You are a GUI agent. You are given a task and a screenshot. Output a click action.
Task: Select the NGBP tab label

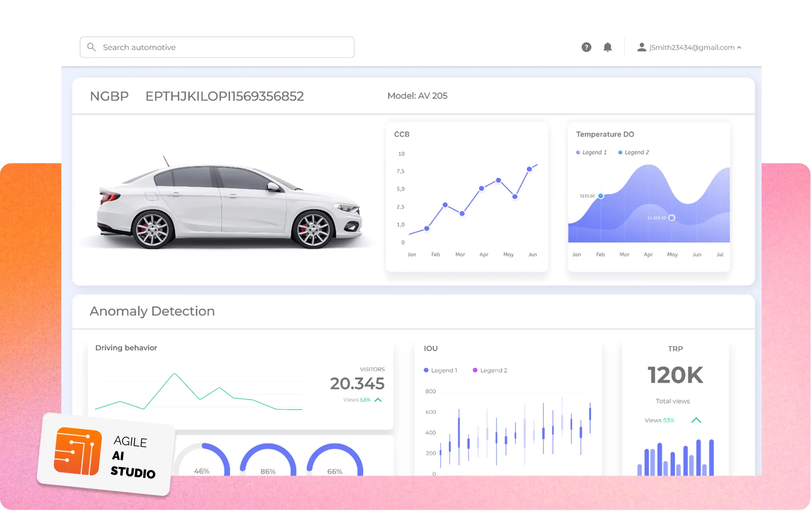pyautogui.click(x=108, y=96)
